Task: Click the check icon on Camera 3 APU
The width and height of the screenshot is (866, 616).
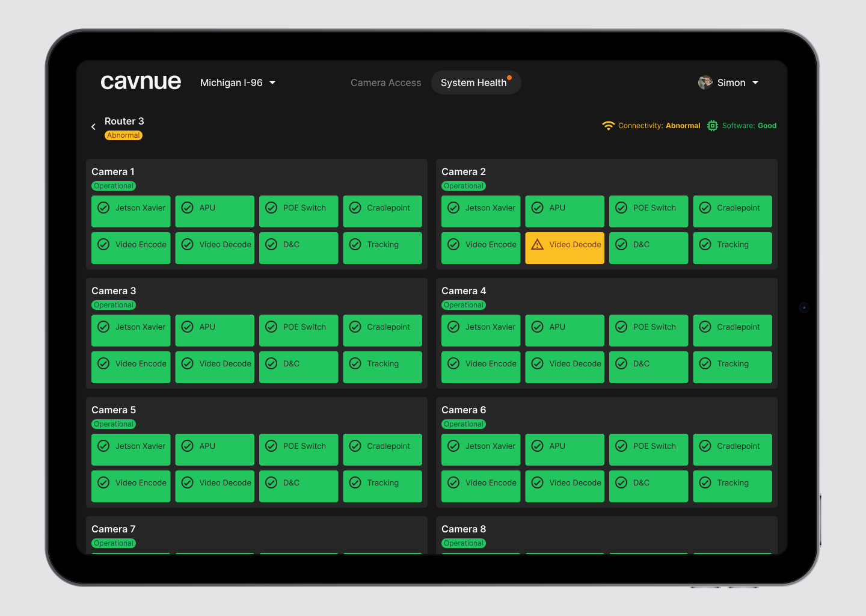Action: point(188,327)
